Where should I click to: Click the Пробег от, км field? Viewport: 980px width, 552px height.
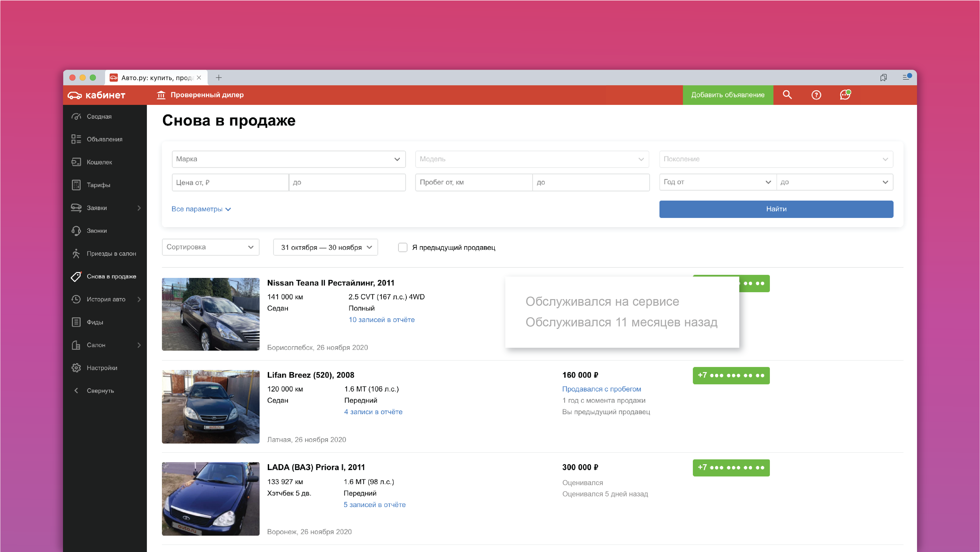pos(474,182)
